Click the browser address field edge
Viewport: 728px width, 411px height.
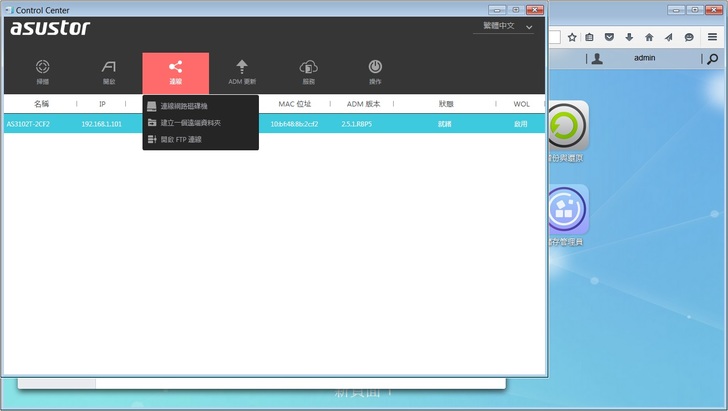click(555, 37)
